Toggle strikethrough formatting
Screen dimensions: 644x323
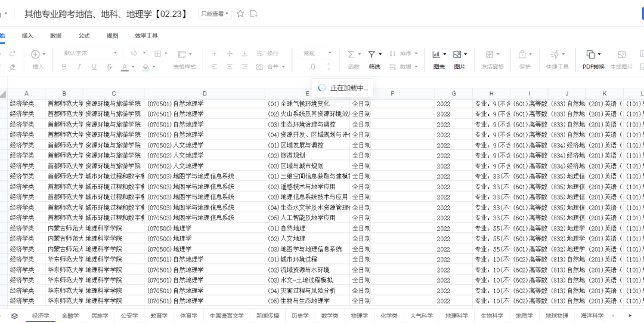tap(109, 67)
